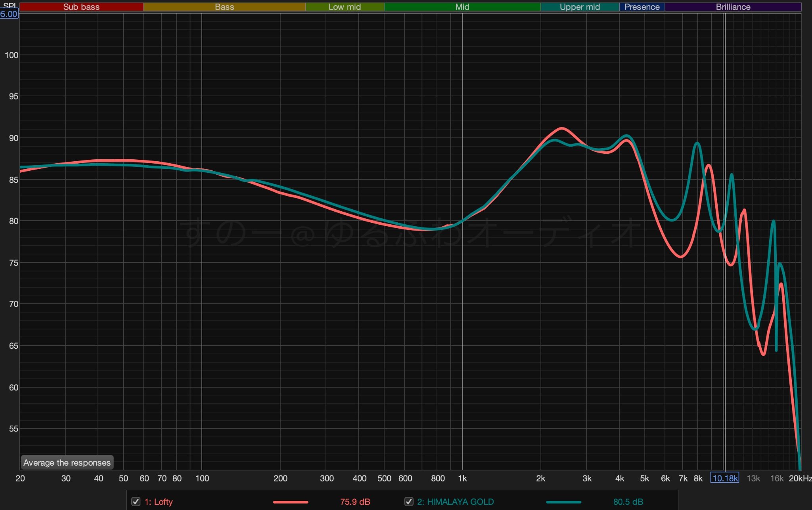Click the 55 SPL axis label
812x510 pixels.
click(x=13, y=428)
